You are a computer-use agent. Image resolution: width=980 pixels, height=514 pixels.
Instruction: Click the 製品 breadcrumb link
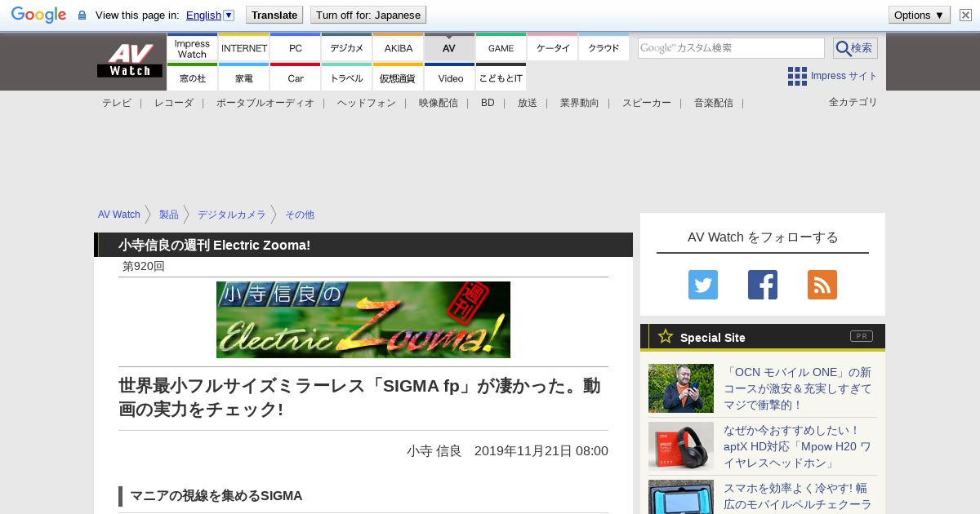click(x=169, y=215)
